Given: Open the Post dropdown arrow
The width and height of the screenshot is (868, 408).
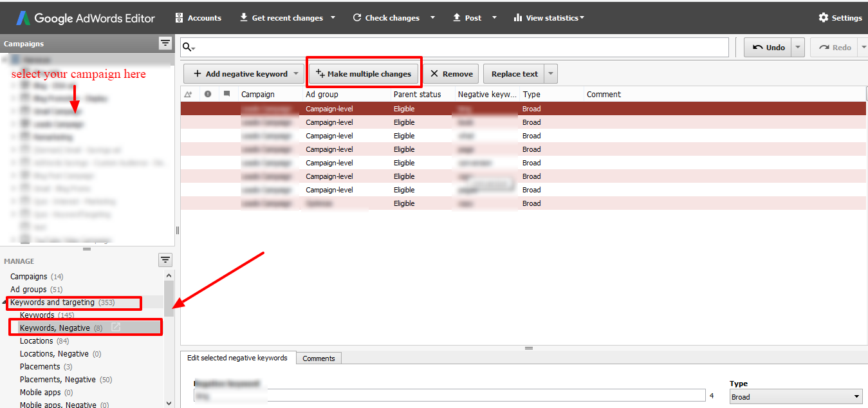Looking at the screenshot, I should tap(494, 18).
